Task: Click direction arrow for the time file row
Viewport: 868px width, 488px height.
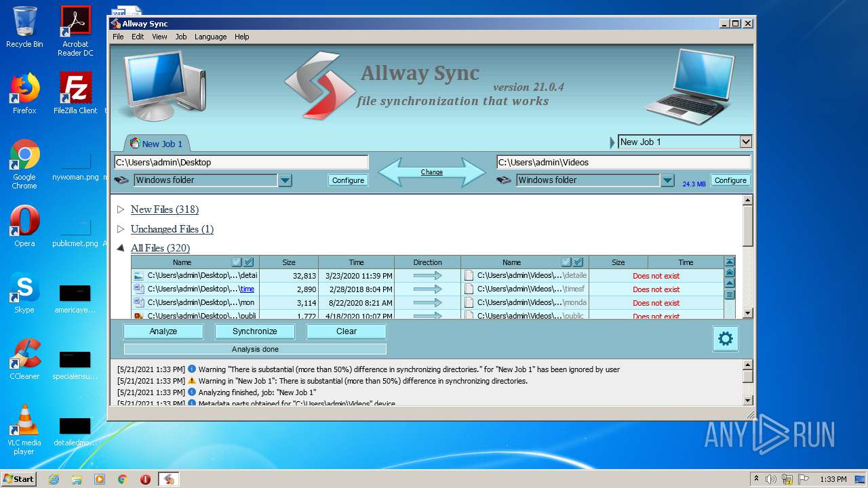Action: [x=427, y=289]
